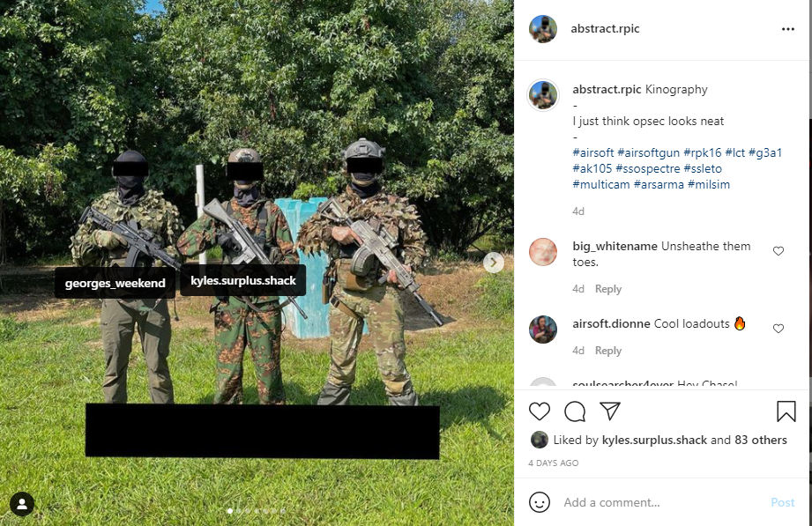The width and height of the screenshot is (812, 526).
Task: Open comments via speech bubble icon
Action: pos(575,411)
